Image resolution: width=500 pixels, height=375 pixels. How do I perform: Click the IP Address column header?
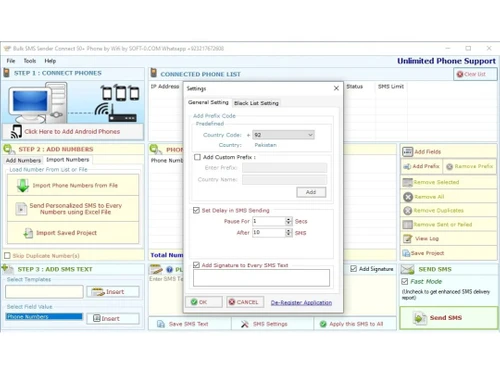coord(165,87)
